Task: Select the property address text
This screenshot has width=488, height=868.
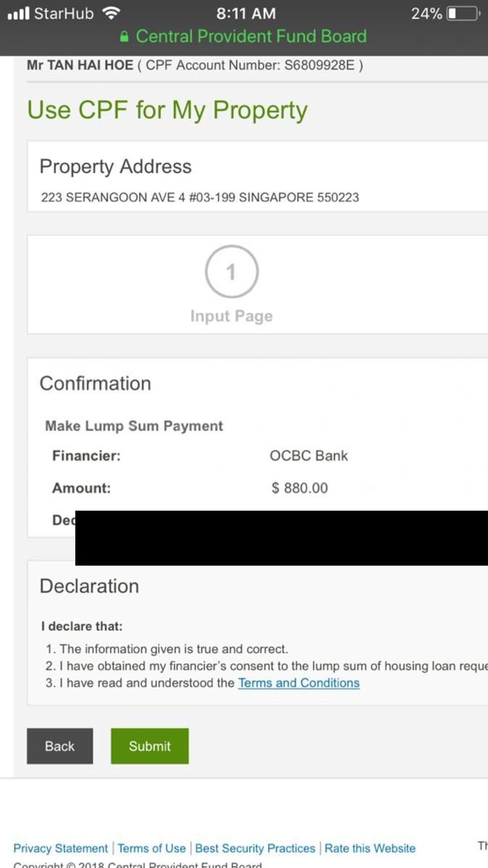Action: point(200,197)
